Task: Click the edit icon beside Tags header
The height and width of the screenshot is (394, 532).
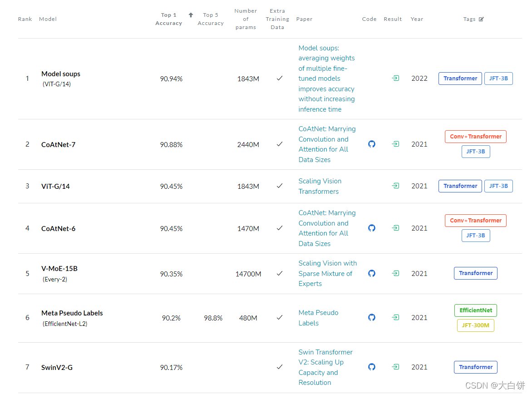Action: click(481, 19)
